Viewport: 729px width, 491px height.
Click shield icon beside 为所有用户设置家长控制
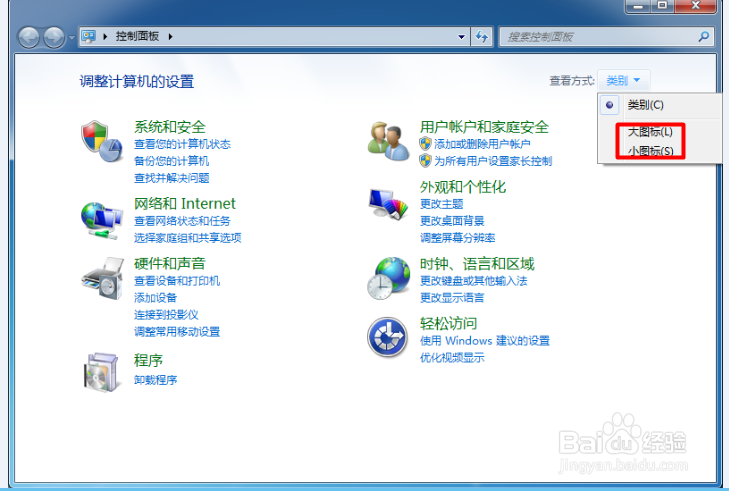[425, 161]
